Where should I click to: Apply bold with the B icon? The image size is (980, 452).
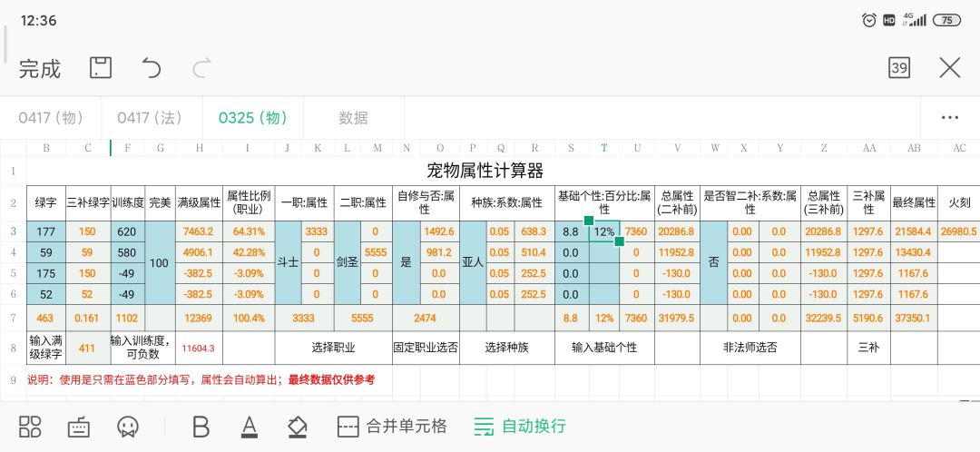pos(201,427)
